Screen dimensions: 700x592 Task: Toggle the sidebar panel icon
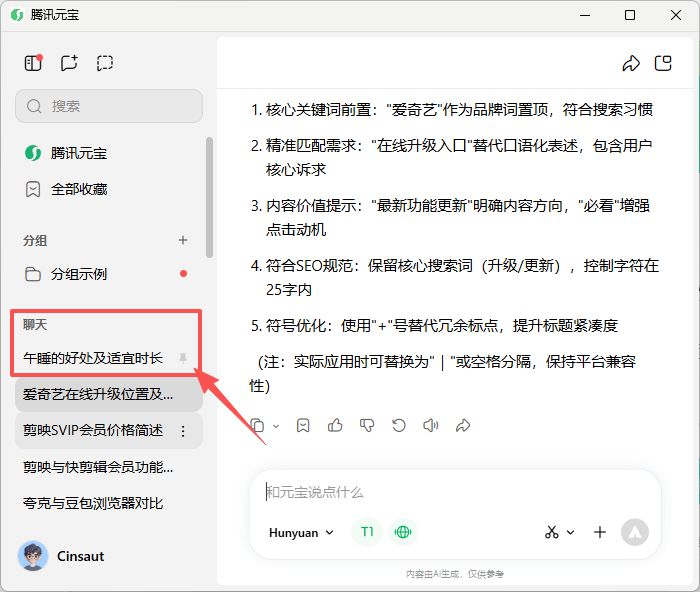click(x=33, y=63)
